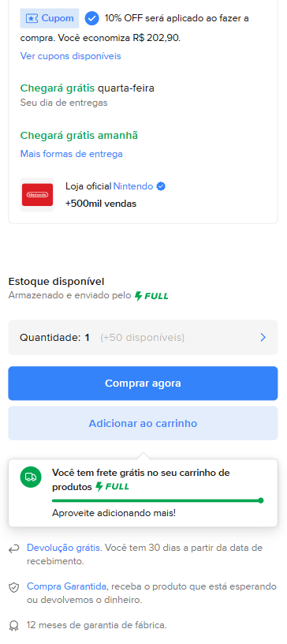Expand the Quantidade selector chevron
Viewport: 287px width, 644px height.
pyautogui.click(x=263, y=338)
